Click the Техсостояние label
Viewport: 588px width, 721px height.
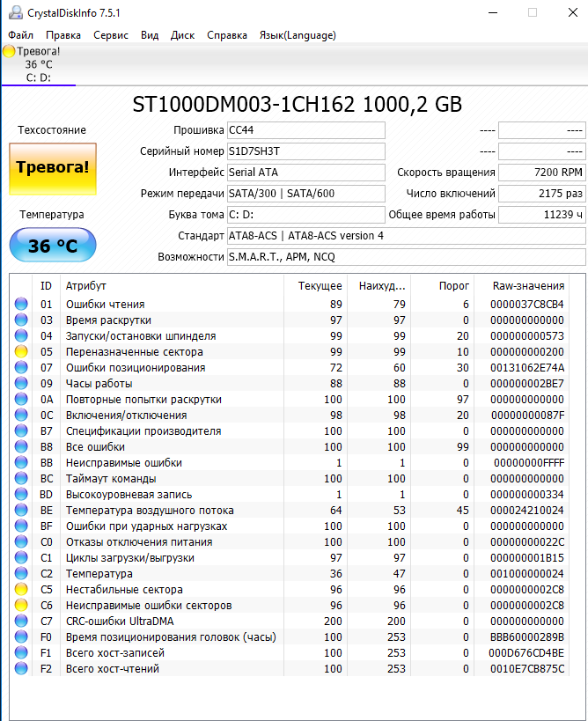pyautogui.click(x=52, y=130)
